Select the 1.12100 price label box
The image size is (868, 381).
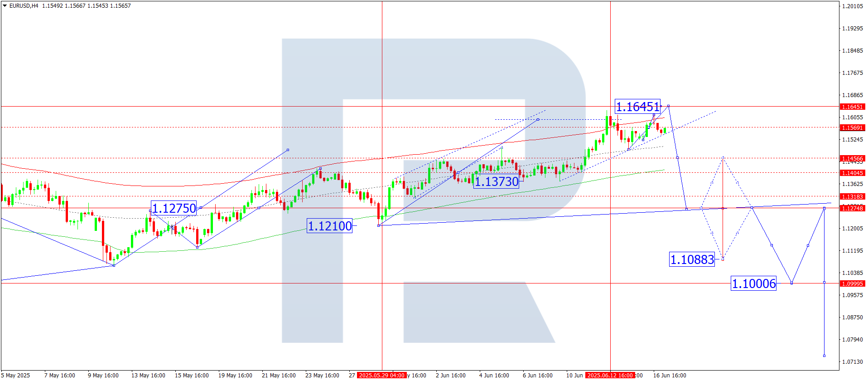click(330, 226)
